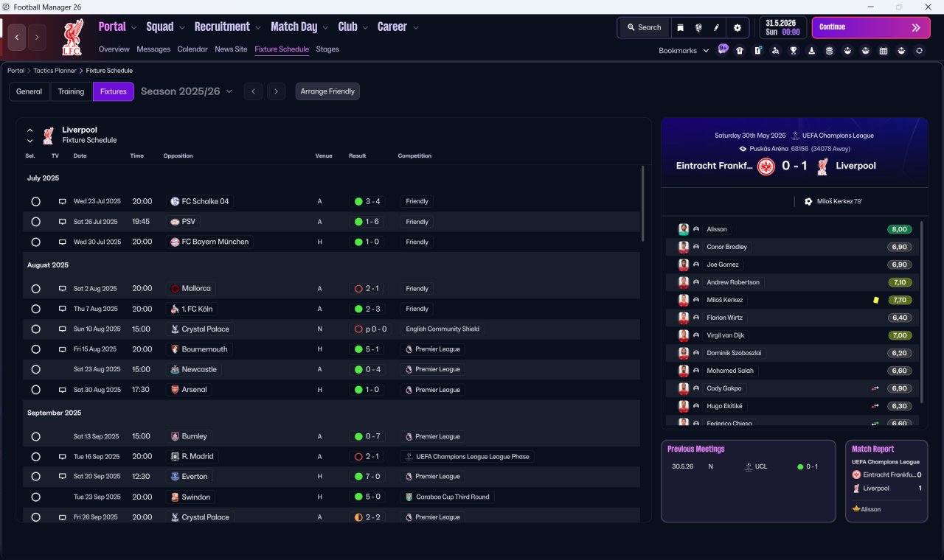944x560 pixels.
Task: Click the Match Report panel
Action: 886,481
